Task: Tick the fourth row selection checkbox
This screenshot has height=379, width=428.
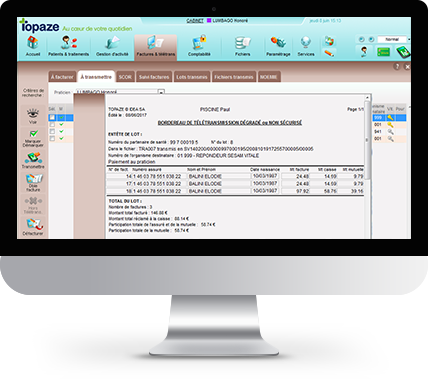Action: tap(52, 138)
